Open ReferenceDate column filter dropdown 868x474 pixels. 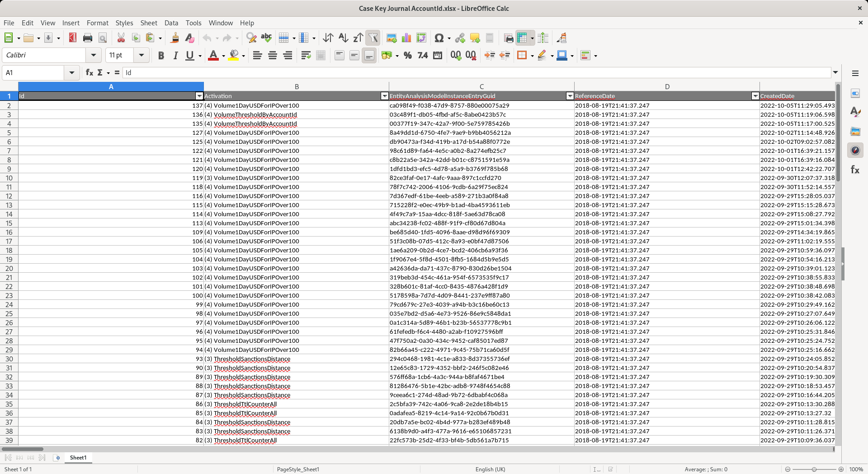tap(755, 96)
